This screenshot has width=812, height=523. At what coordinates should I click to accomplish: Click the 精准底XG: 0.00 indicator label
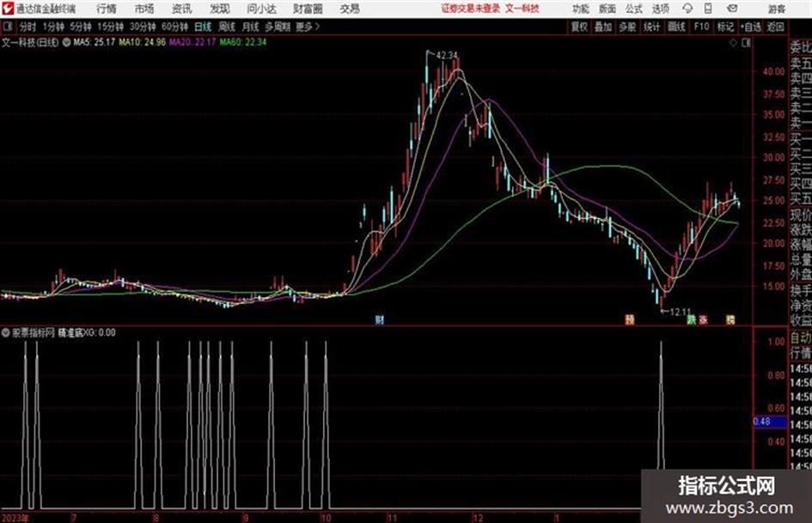(87, 332)
